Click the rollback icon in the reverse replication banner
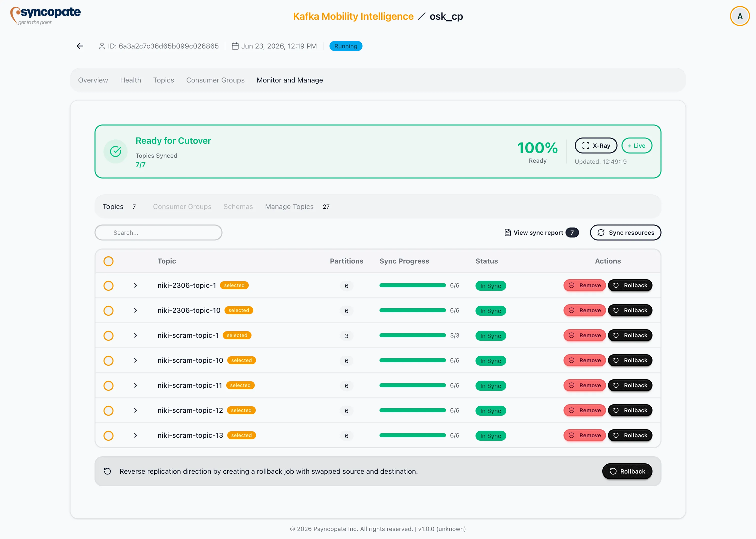Viewport: 756px width, 539px height. pyautogui.click(x=107, y=471)
